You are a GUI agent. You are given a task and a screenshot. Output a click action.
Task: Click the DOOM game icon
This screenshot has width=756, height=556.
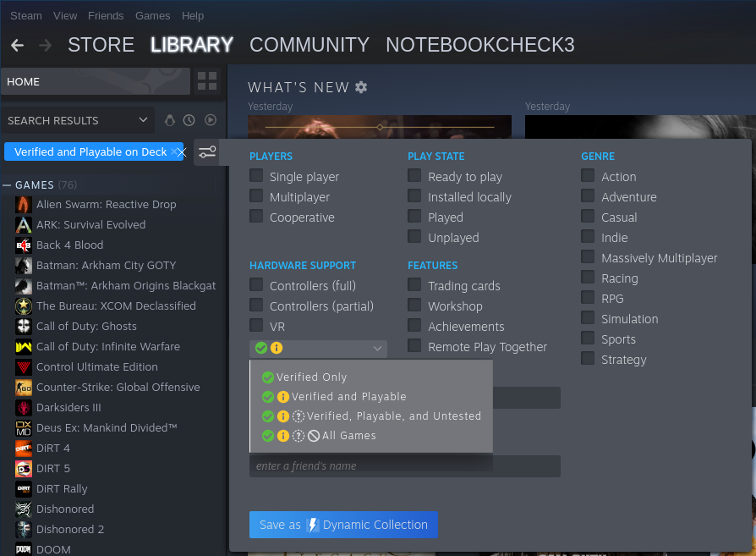(x=24, y=549)
